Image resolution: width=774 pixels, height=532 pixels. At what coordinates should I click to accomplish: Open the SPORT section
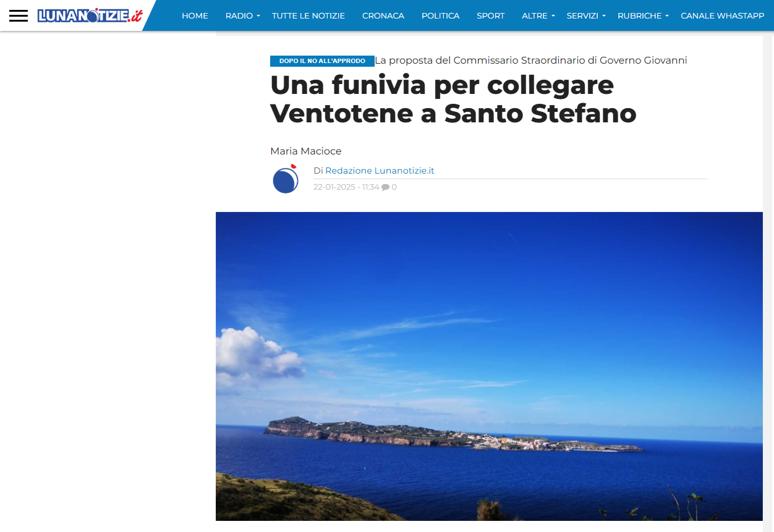tap(491, 15)
